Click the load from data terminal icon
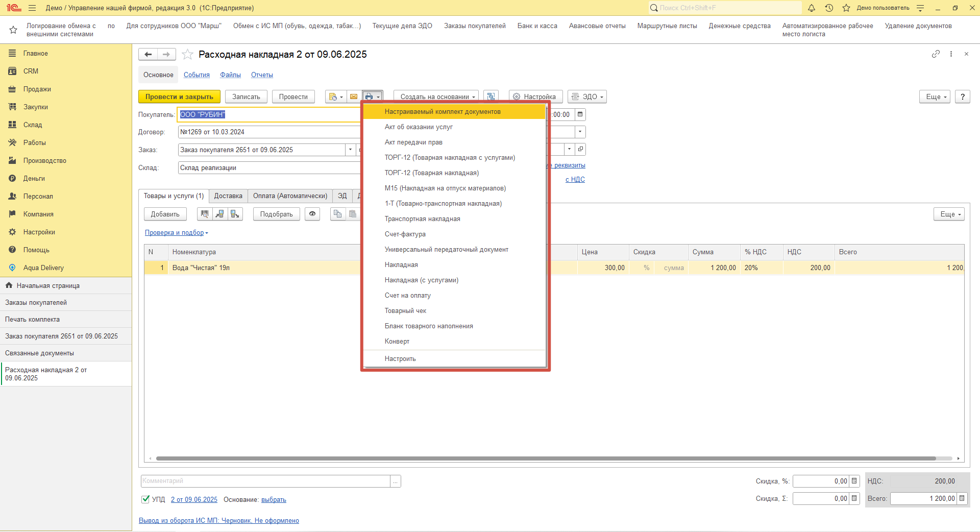The width and height of the screenshot is (980, 532). pos(220,214)
